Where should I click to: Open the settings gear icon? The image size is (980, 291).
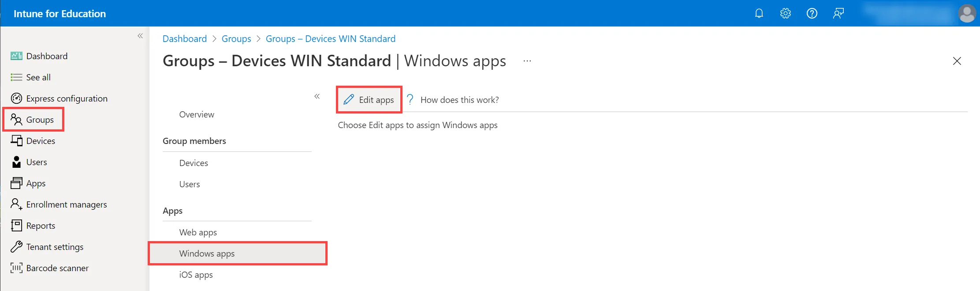click(x=786, y=13)
